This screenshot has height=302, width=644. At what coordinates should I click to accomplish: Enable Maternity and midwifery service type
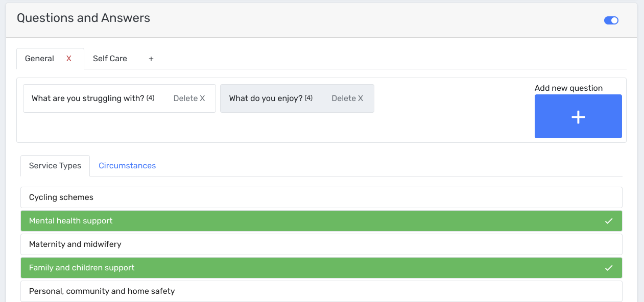pyautogui.click(x=321, y=244)
